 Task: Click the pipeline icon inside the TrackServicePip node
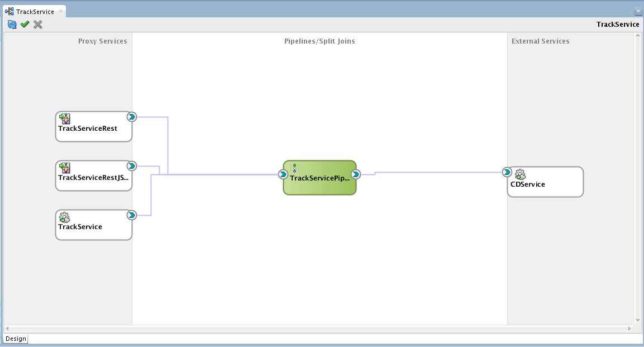[294, 168]
